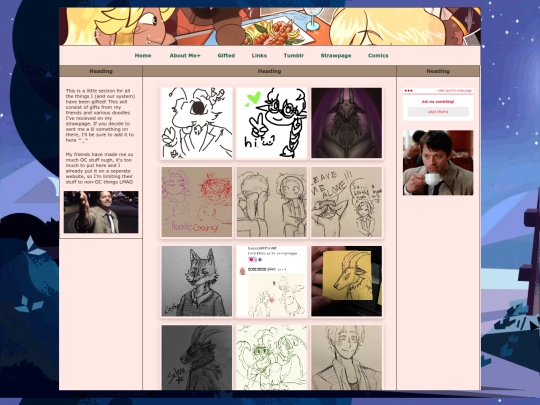Open the black-and-white rabbit doodle thumbnail
The width and height of the screenshot is (540, 405).
point(197,123)
